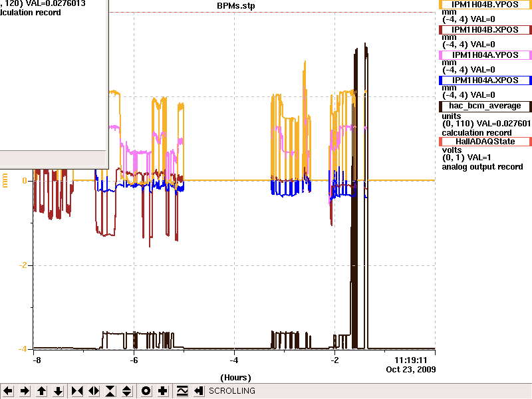Click the -6 x-axis tick label
Viewport: 532px width, 399px height.
pos(134,360)
